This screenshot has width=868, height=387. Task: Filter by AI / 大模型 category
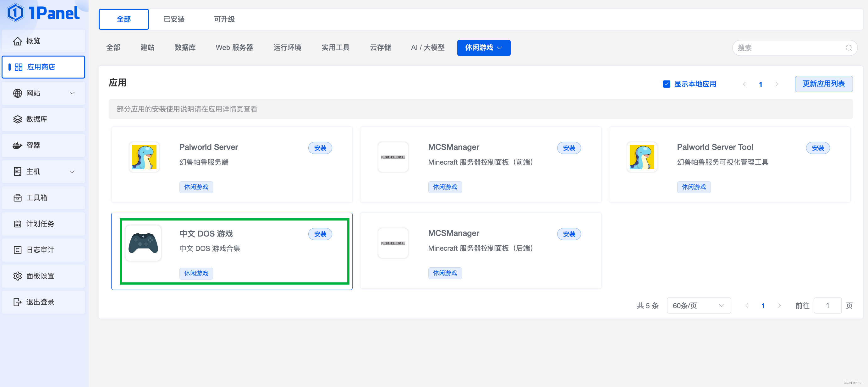428,48
